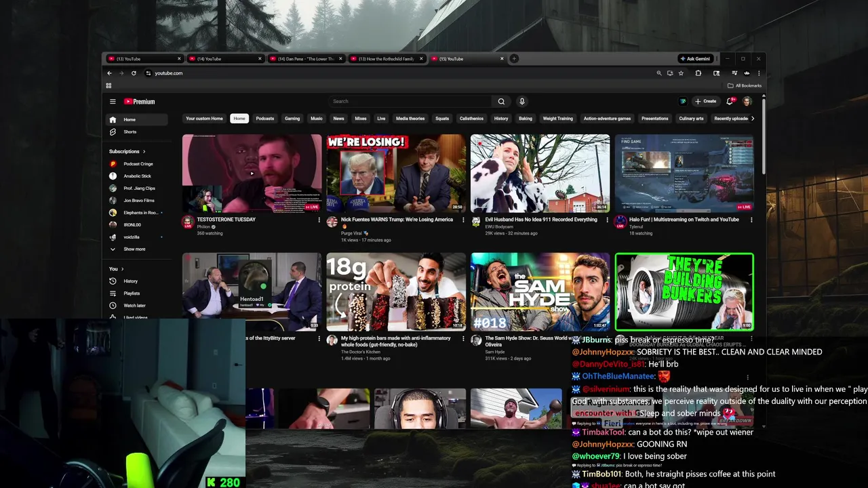Open the zoom magnifier icon in the address bar
Image resolution: width=868 pixels, height=488 pixels.
pyautogui.click(x=658, y=73)
